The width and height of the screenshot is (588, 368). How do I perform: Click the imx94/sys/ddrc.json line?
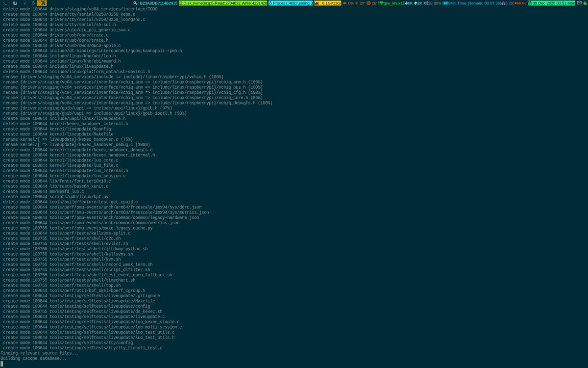(x=102, y=207)
